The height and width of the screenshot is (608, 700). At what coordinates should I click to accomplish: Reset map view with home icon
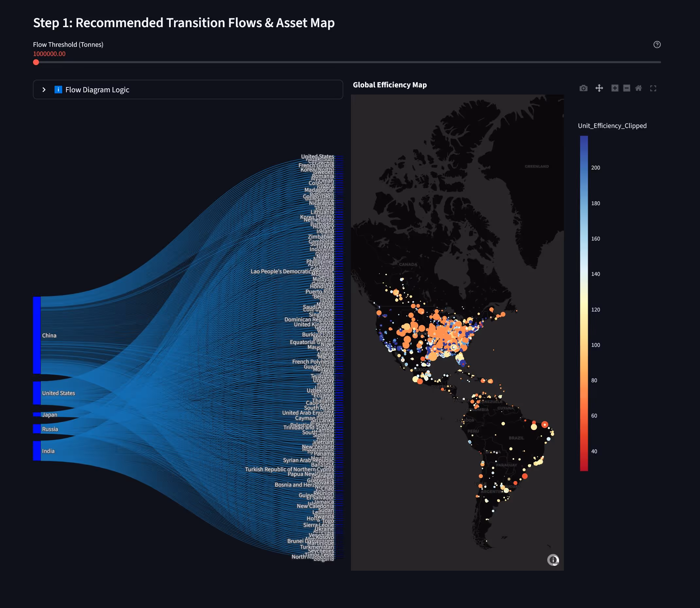pos(639,88)
